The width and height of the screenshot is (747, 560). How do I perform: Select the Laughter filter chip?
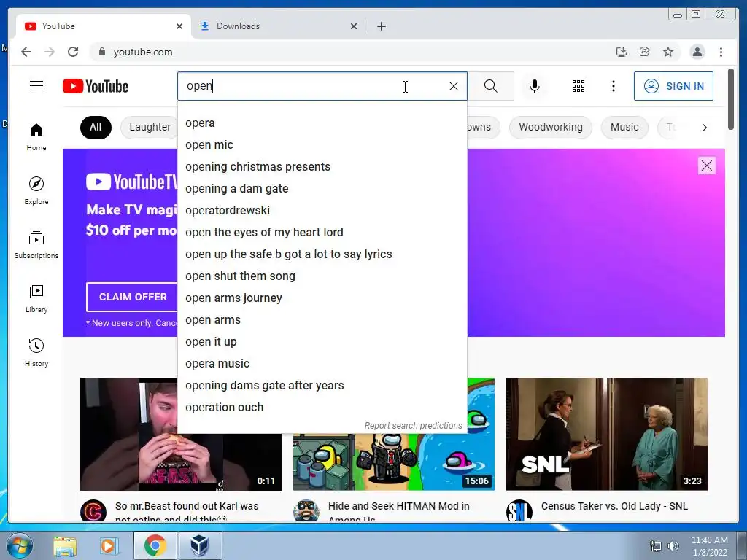(149, 127)
